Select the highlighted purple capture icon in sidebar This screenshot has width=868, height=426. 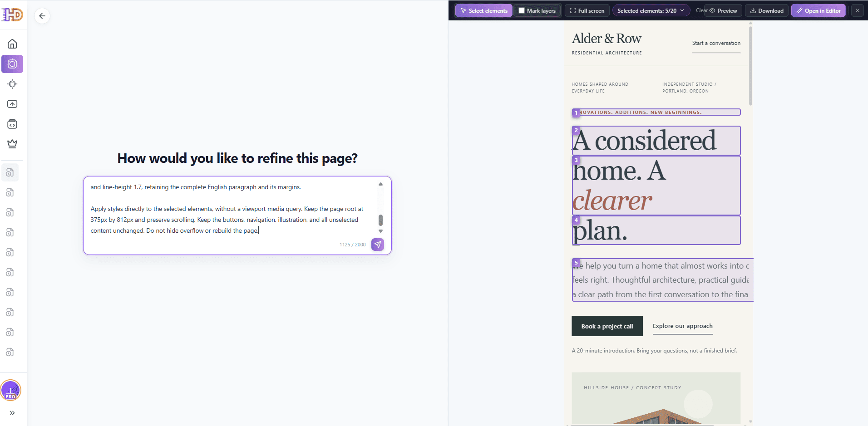click(x=12, y=64)
